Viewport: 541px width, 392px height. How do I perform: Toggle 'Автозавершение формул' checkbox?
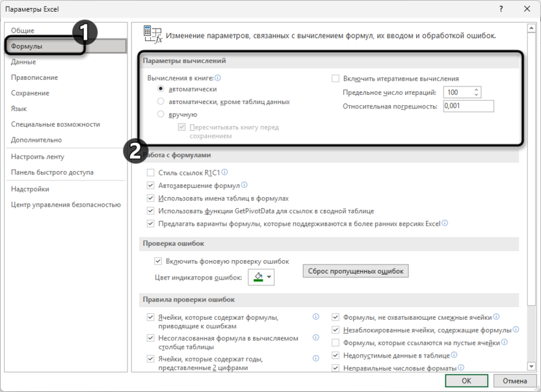(x=150, y=185)
